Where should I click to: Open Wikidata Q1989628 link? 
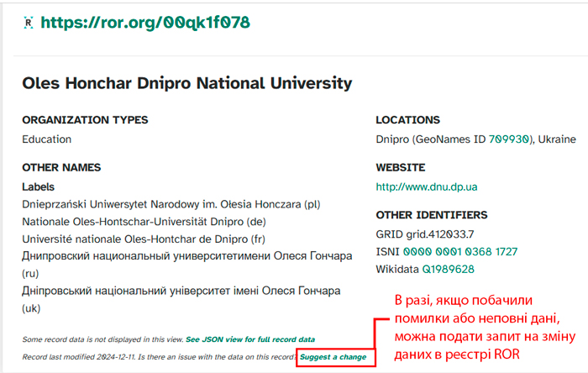click(x=448, y=269)
